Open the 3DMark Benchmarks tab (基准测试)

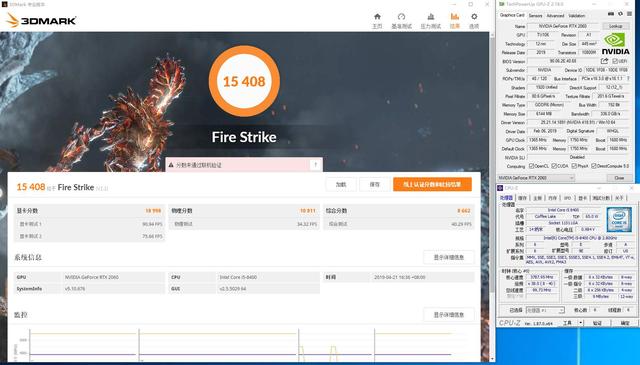(x=402, y=20)
